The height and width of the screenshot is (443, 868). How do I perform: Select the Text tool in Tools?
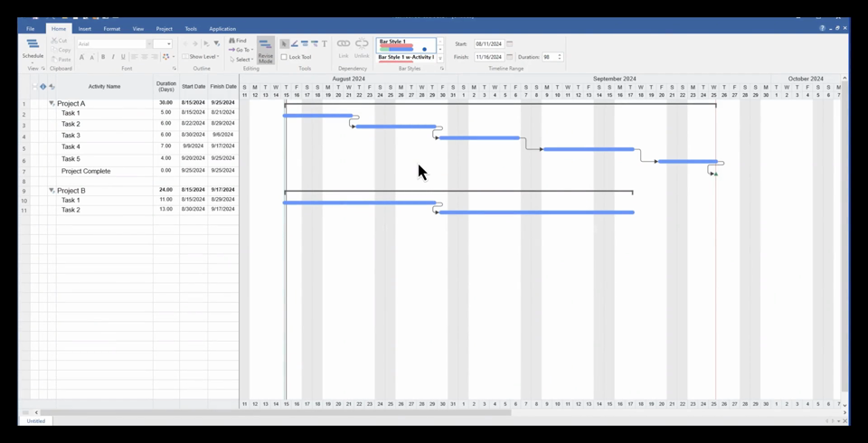pyautogui.click(x=325, y=43)
